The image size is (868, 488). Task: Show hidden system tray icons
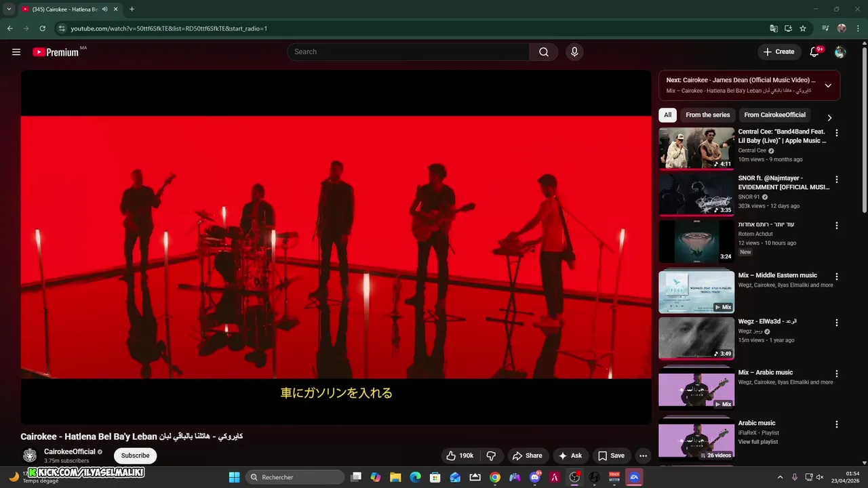[780, 477]
